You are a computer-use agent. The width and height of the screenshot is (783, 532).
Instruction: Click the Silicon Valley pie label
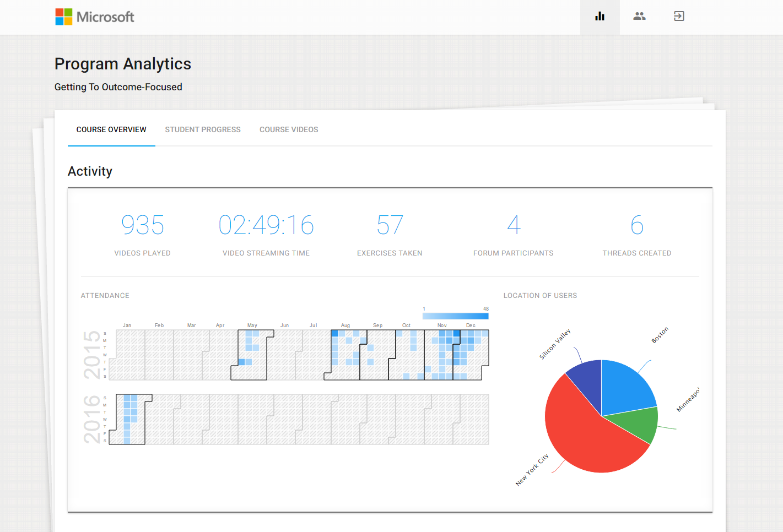[x=555, y=344]
